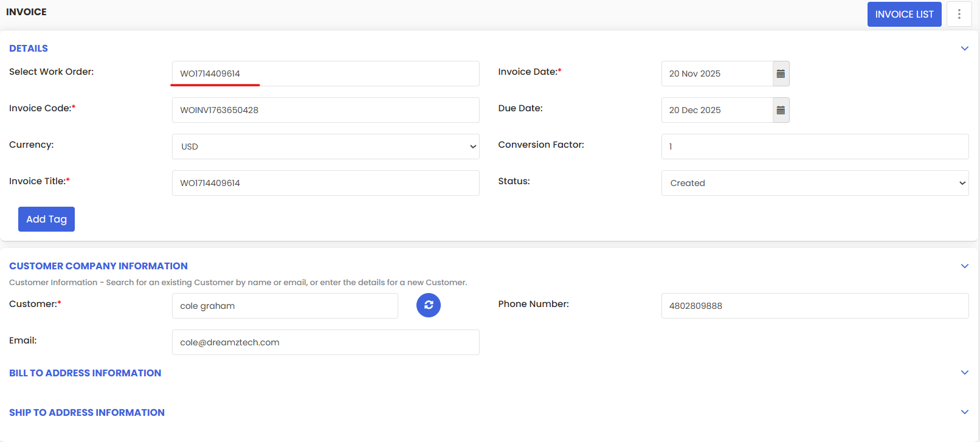
Task: Focus the Select Work Order field
Action: [x=326, y=74]
